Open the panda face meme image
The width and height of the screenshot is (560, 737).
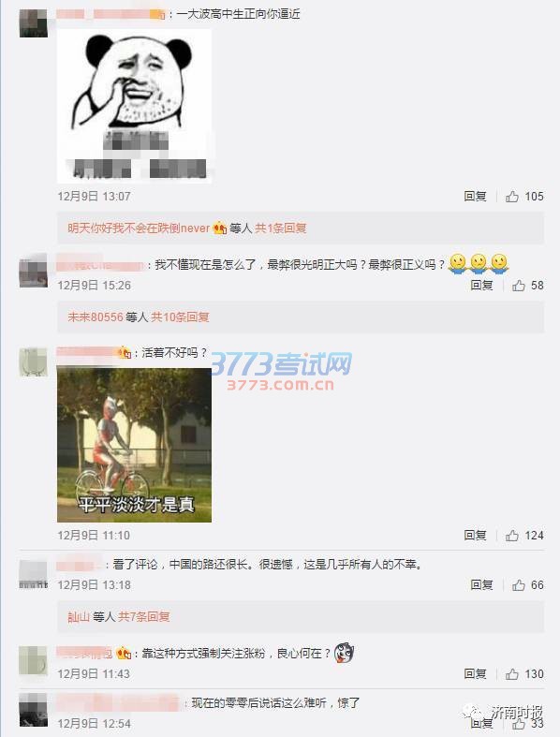click(134, 106)
